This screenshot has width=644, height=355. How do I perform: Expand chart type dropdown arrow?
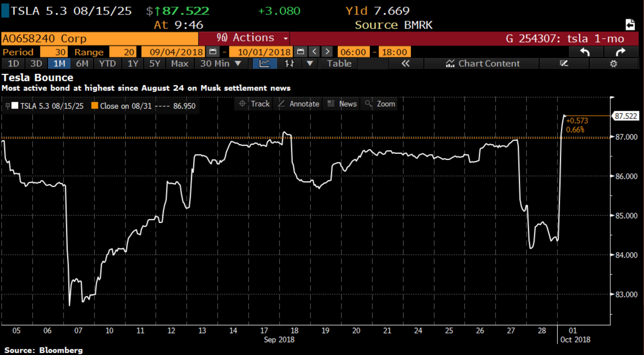coord(310,63)
